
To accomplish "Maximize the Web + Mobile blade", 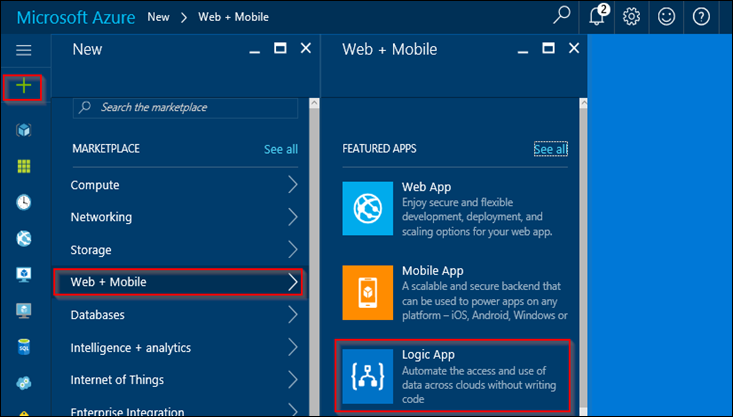I will click(x=548, y=48).
